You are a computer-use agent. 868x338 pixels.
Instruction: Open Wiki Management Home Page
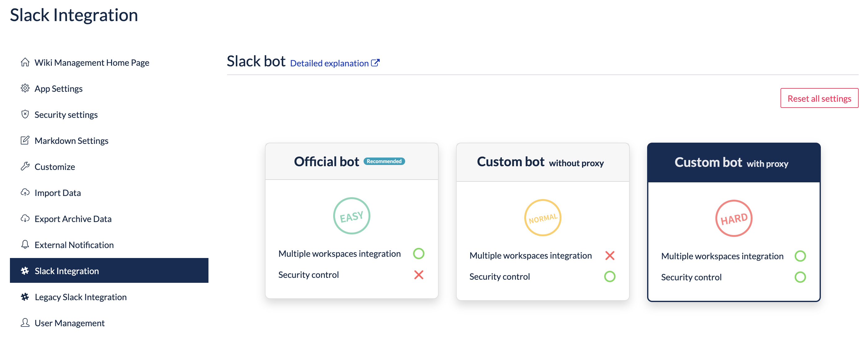click(x=109, y=62)
